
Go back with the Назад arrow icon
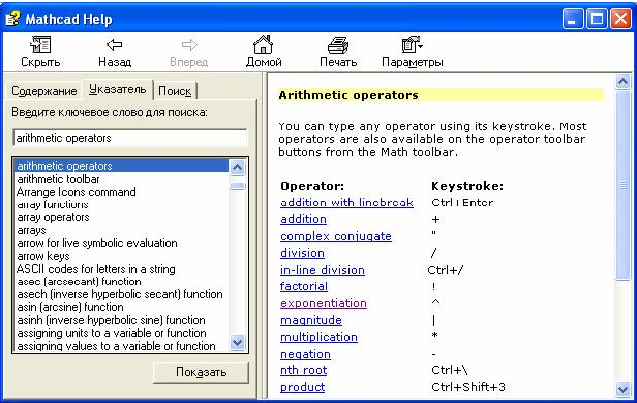(x=115, y=44)
